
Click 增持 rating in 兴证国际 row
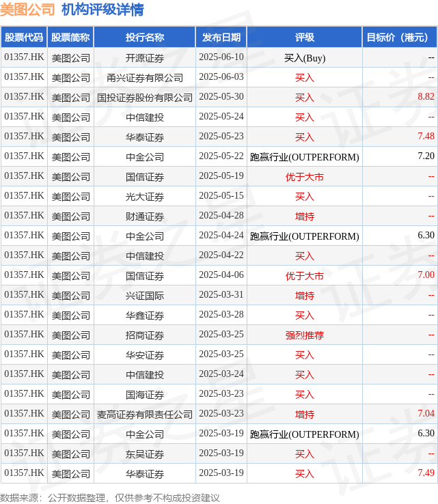pyautogui.click(x=305, y=296)
